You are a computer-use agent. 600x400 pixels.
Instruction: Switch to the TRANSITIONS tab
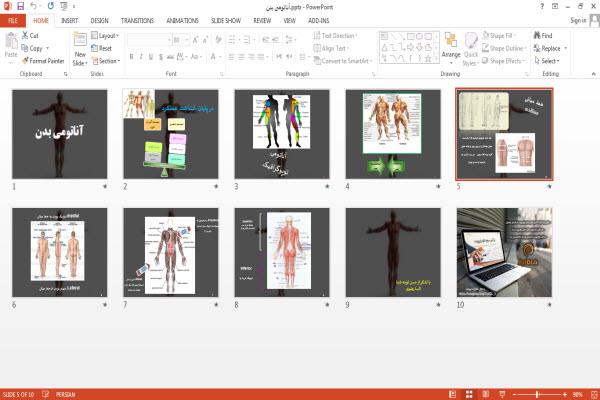point(137,21)
